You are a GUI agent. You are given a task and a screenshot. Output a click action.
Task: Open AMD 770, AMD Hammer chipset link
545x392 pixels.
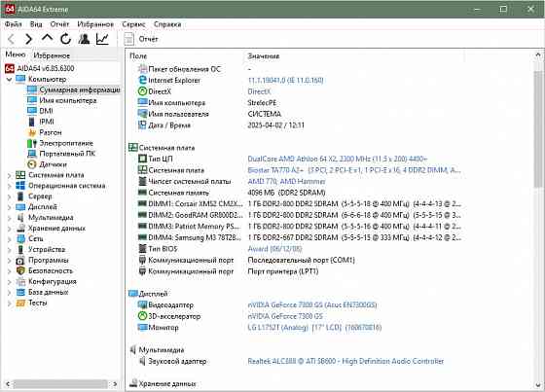286,181
